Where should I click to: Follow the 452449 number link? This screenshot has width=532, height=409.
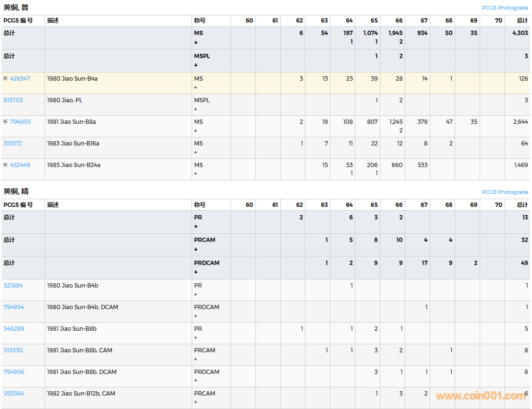click(x=20, y=165)
